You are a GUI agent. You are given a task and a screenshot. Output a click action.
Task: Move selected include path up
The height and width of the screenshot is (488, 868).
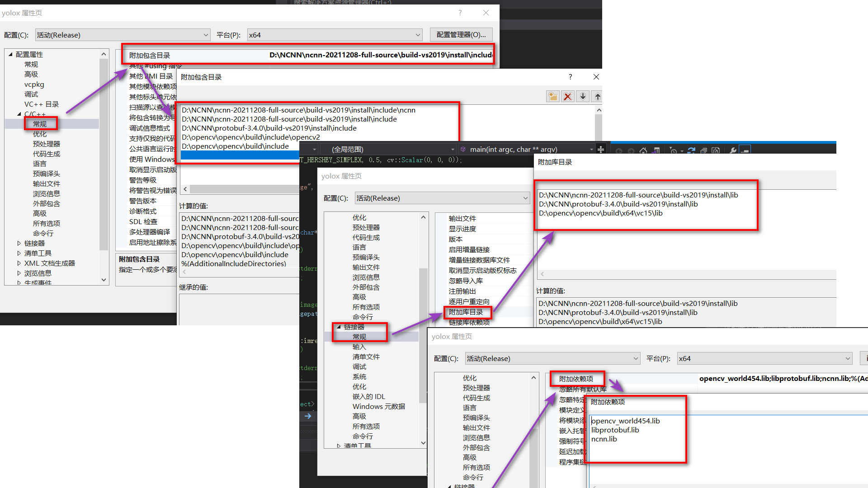point(598,96)
